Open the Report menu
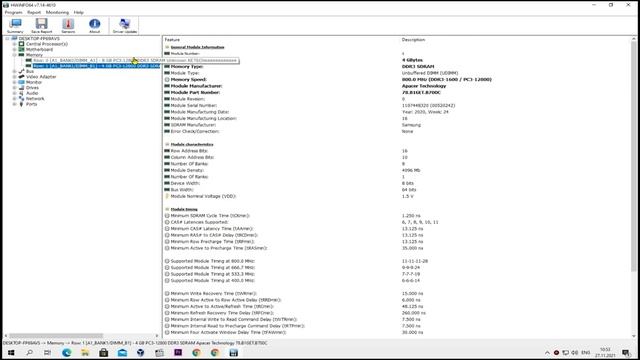The image size is (640, 360). (x=34, y=13)
